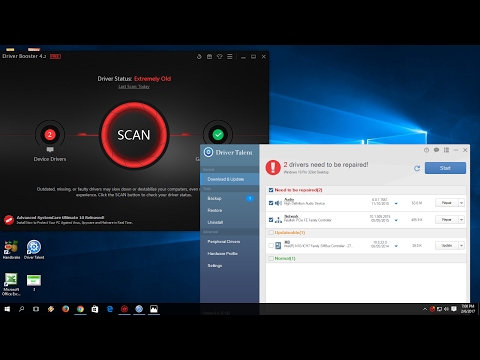Open the Driver Talent desktop shortcut

[34, 249]
